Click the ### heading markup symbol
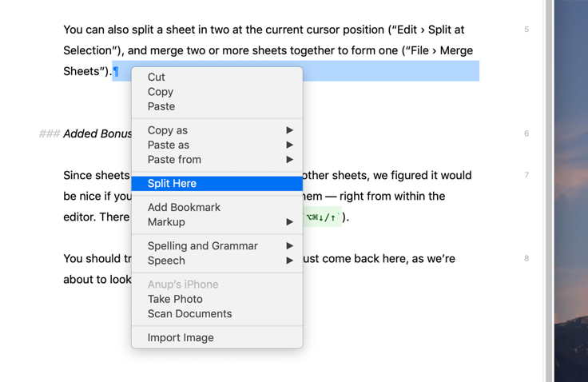588x382 pixels. [x=50, y=133]
